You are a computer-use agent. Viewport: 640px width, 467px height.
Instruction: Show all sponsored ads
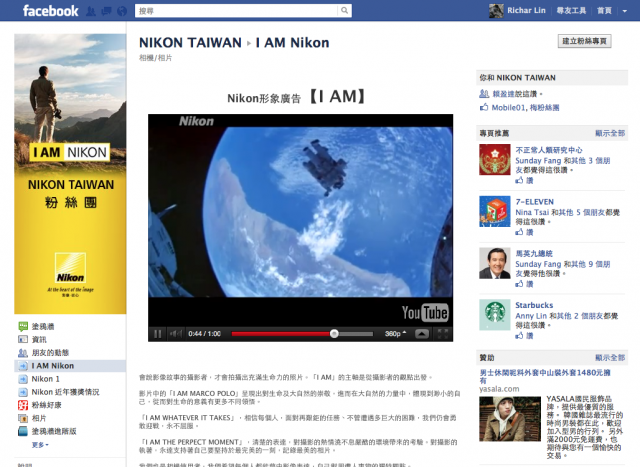click(x=610, y=358)
